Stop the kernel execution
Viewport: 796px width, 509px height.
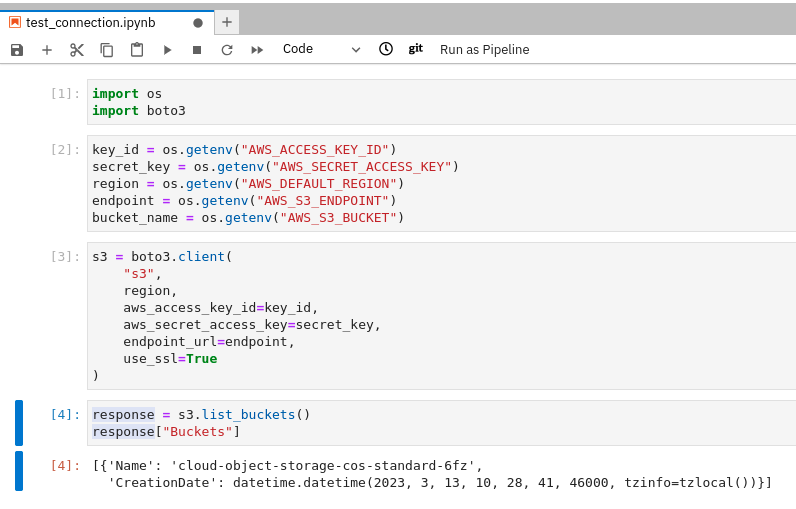197,50
